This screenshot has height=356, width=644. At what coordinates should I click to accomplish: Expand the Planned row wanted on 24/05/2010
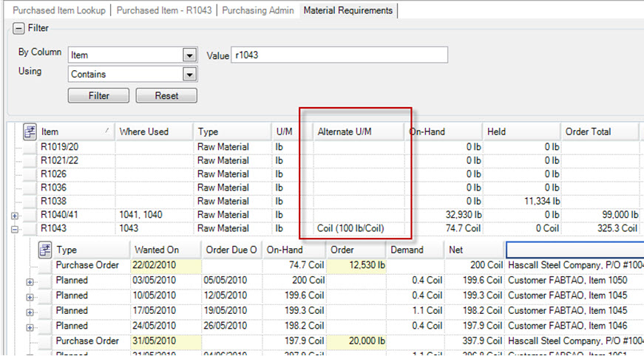tap(30, 326)
